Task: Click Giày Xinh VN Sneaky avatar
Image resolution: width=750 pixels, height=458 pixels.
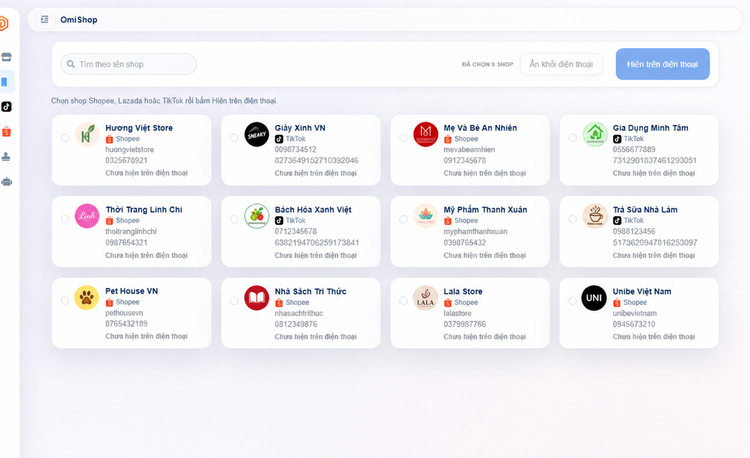Action: pos(256,134)
